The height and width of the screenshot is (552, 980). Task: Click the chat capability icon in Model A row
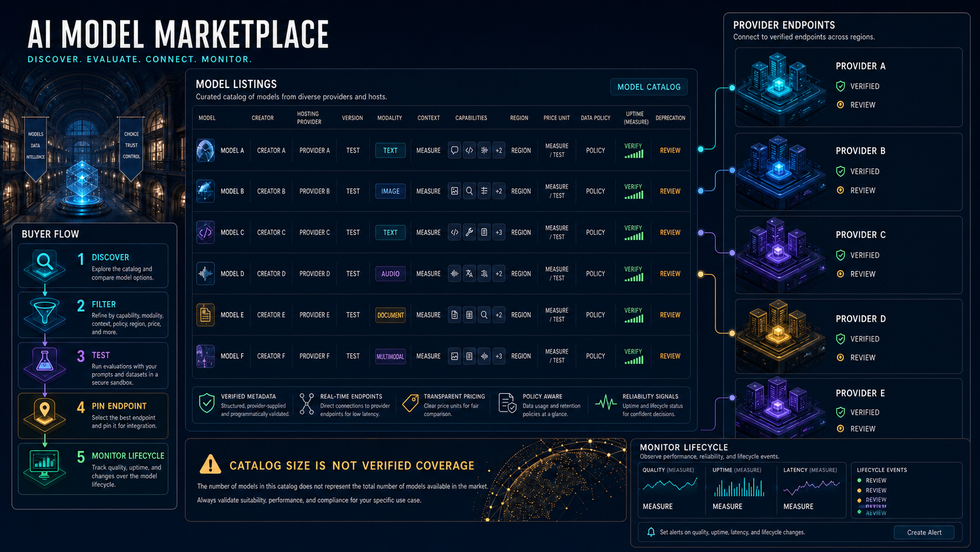click(x=454, y=151)
